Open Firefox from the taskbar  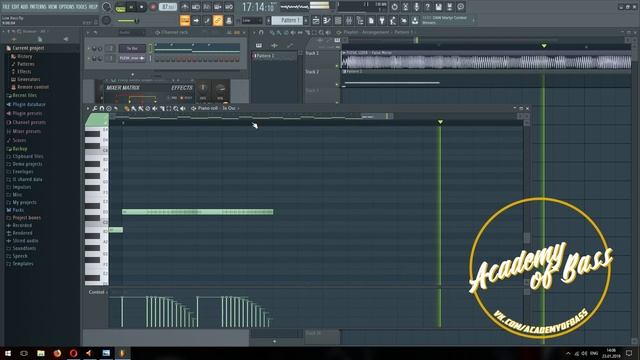57,353
